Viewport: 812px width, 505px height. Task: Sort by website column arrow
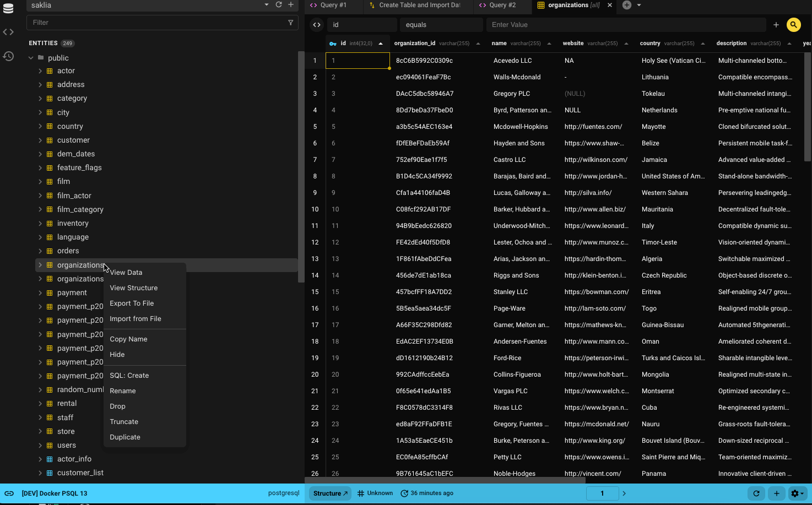[x=626, y=44]
